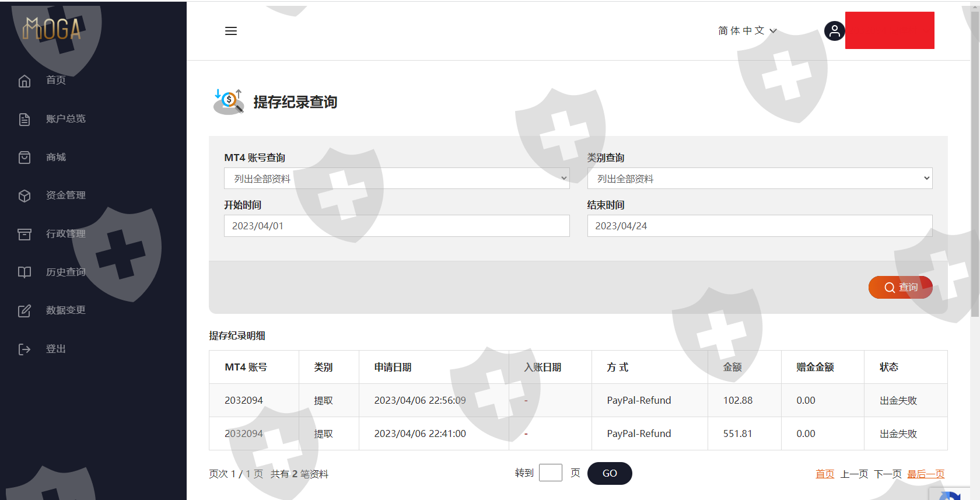Open the MT4 账号查询 dropdown
Image resolution: width=980 pixels, height=500 pixels.
[396, 179]
